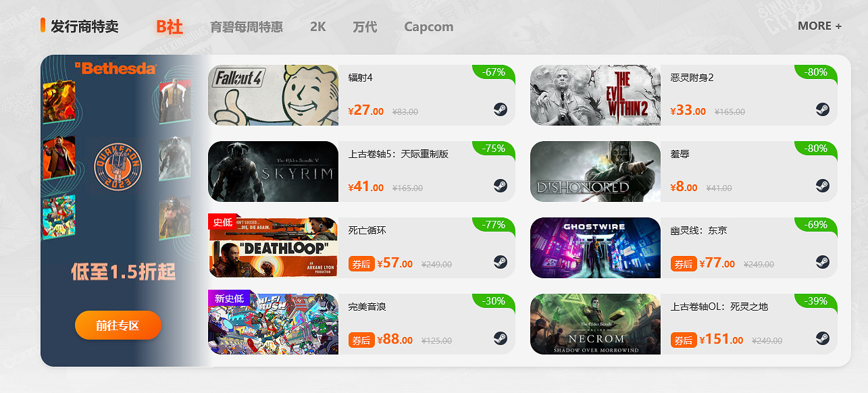Click the Steam icon on the 完美音浪 card
The image size is (868, 393).
[x=500, y=338]
